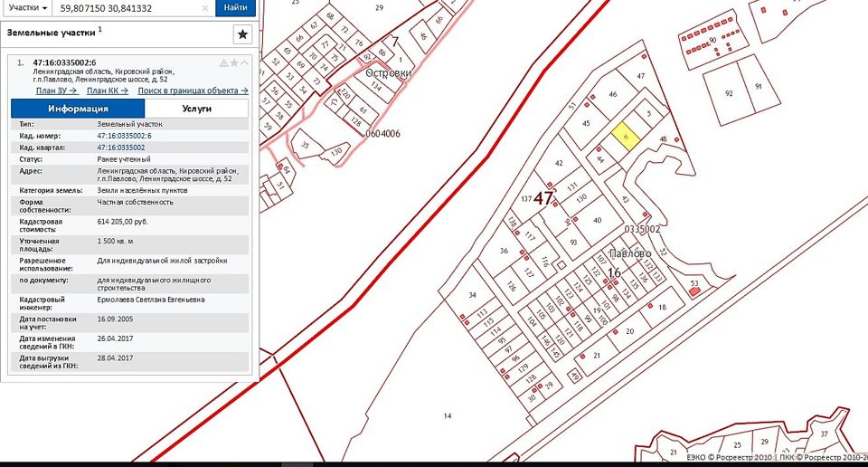The height and width of the screenshot is (467, 868).
Task: Click the result title 47:16:0335002:6 heading
Action: (64, 62)
